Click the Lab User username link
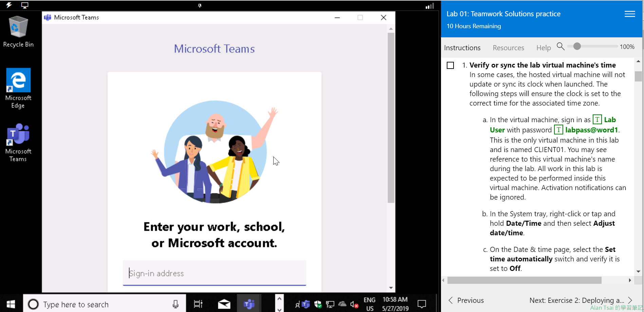The image size is (644, 312). coord(553,125)
